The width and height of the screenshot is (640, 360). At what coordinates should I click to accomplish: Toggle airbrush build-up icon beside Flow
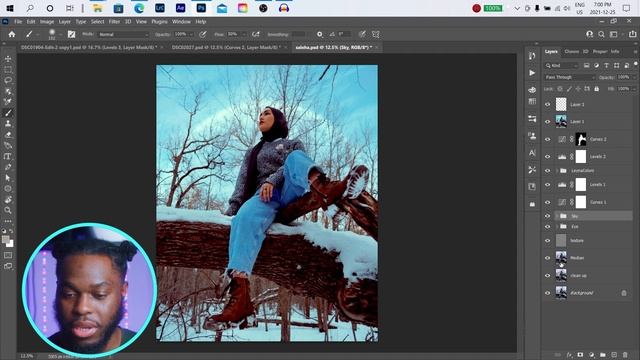coord(256,34)
